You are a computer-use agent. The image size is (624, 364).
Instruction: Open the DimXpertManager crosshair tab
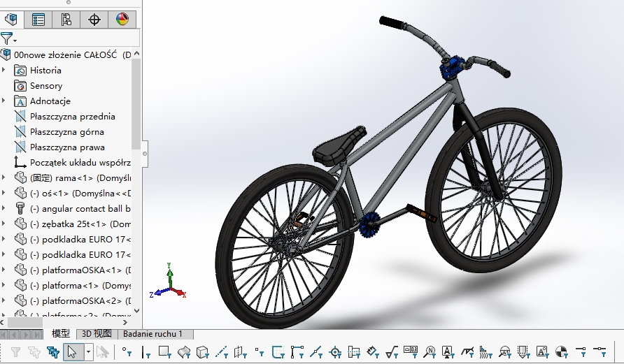click(x=94, y=20)
